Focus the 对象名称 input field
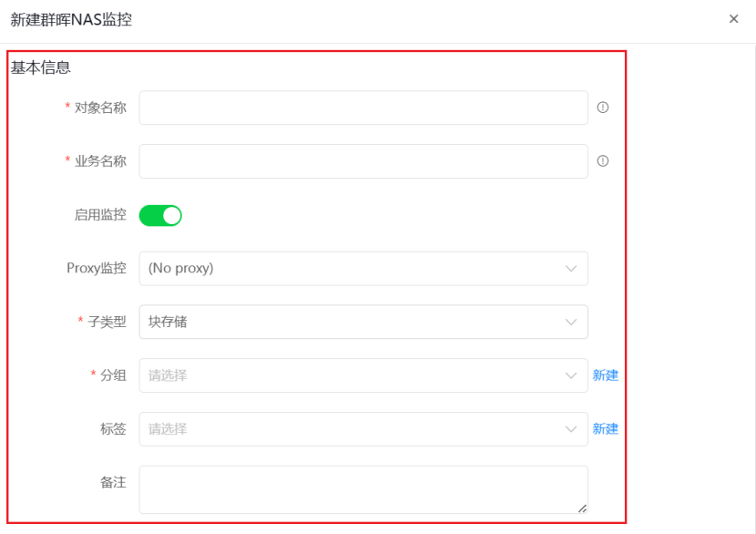 point(363,108)
